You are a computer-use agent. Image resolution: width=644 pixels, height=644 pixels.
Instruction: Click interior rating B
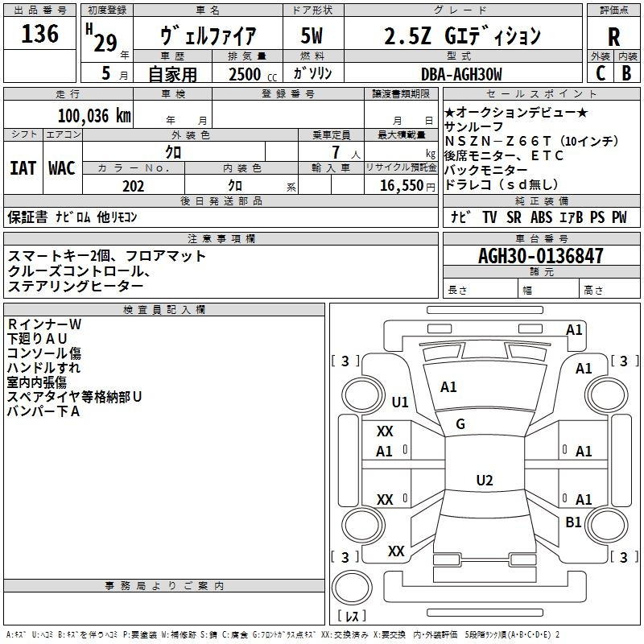pos(626,73)
